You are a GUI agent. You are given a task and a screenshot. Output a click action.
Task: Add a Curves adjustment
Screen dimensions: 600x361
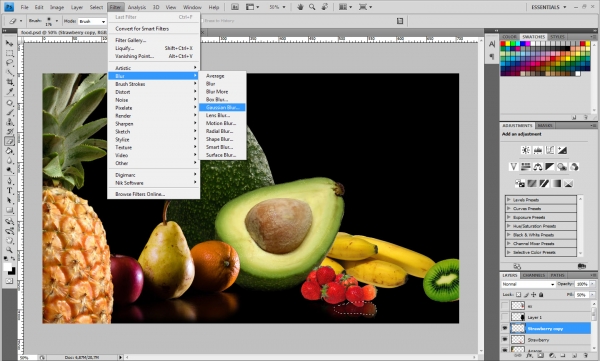(x=550, y=150)
